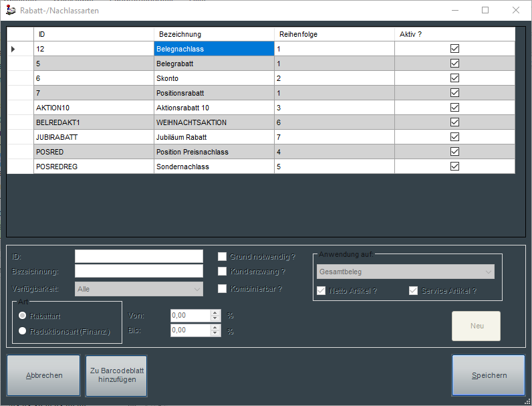
Task: Focus the Bezeichnung text field
Action: [x=138, y=271]
